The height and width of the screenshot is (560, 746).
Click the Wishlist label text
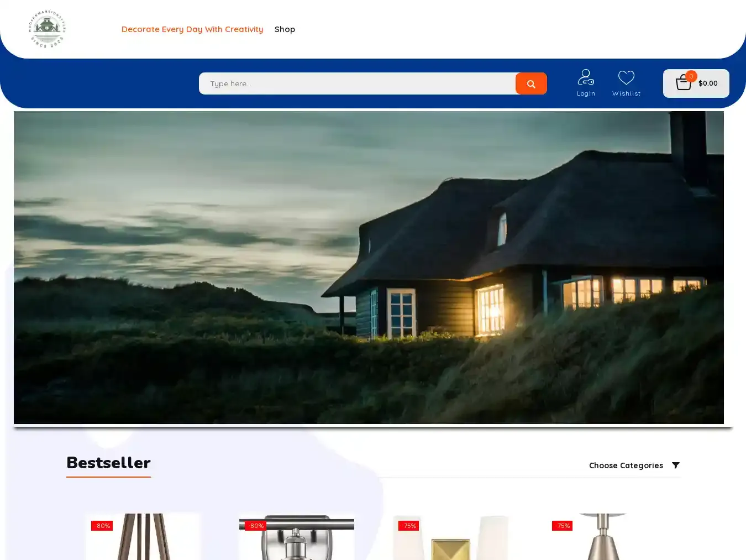click(626, 93)
